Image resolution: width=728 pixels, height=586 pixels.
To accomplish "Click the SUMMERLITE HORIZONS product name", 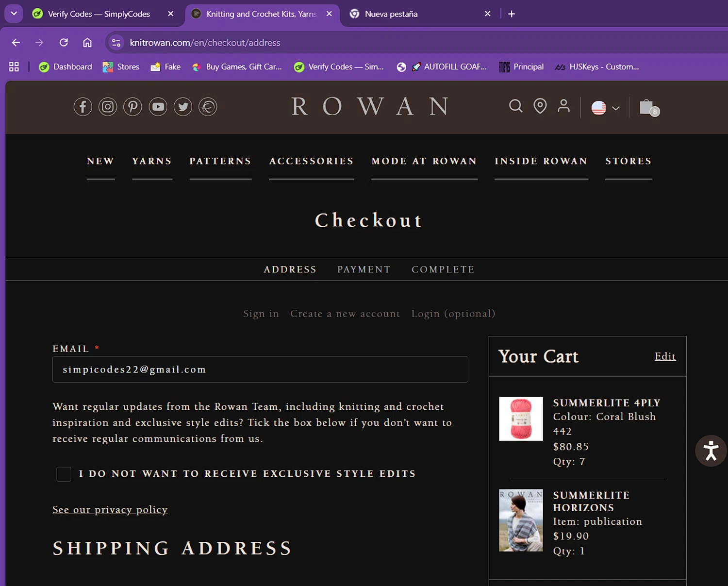I will (x=592, y=502).
